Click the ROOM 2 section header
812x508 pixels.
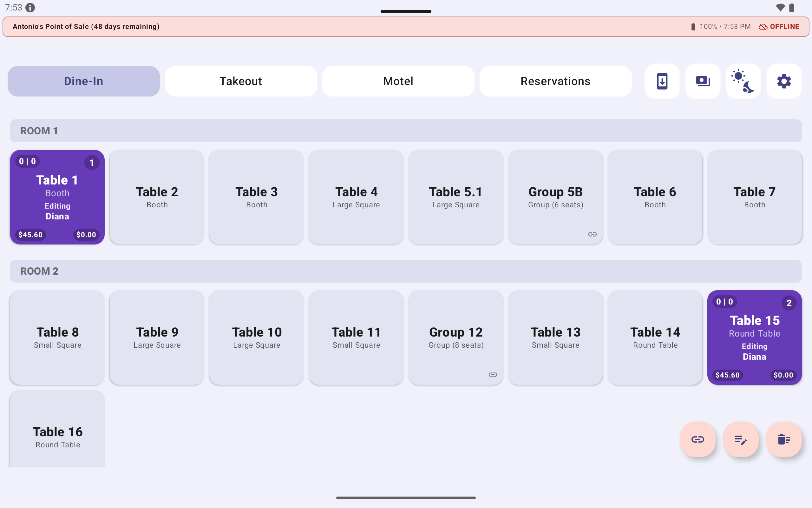(406, 271)
